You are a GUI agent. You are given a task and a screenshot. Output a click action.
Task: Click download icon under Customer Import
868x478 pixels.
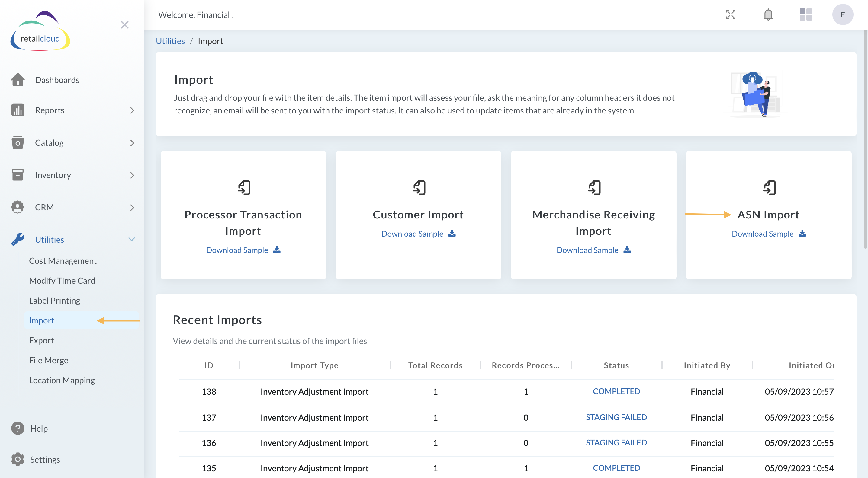click(x=452, y=234)
